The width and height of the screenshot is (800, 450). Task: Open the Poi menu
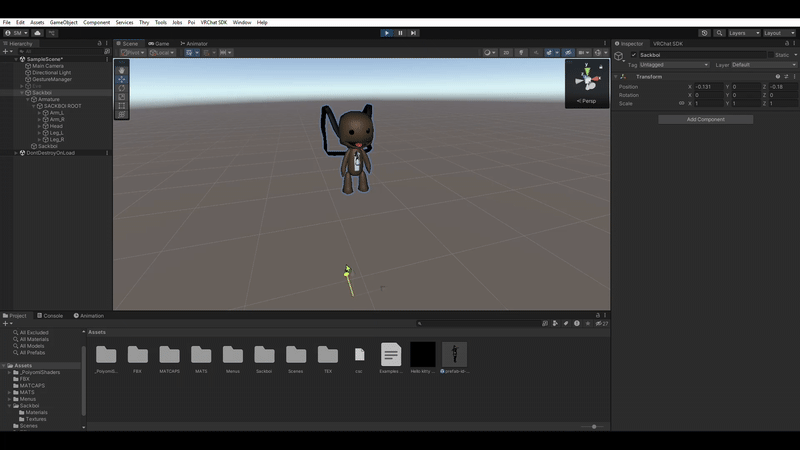pos(191,22)
